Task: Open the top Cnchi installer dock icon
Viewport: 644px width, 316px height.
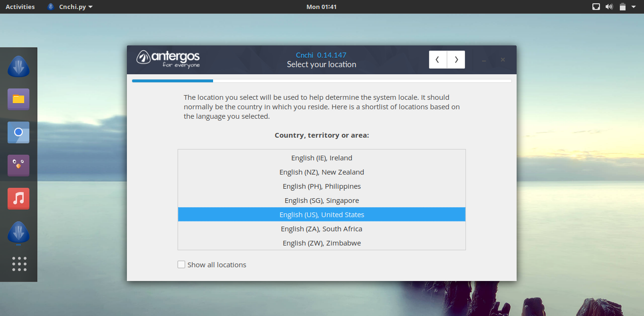Action: [x=18, y=67]
